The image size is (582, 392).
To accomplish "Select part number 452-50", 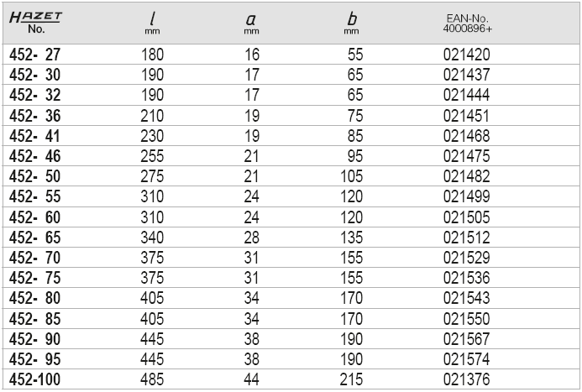I will [x=35, y=176].
